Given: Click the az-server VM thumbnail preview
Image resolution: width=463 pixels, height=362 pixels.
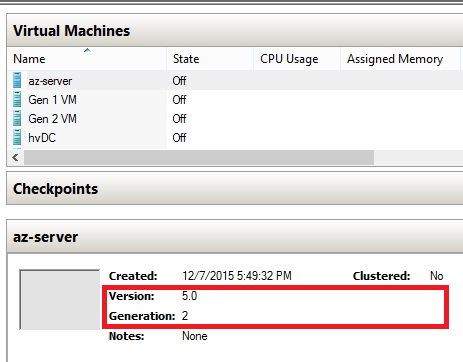Looking at the screenshot, I should click(60, 299).
